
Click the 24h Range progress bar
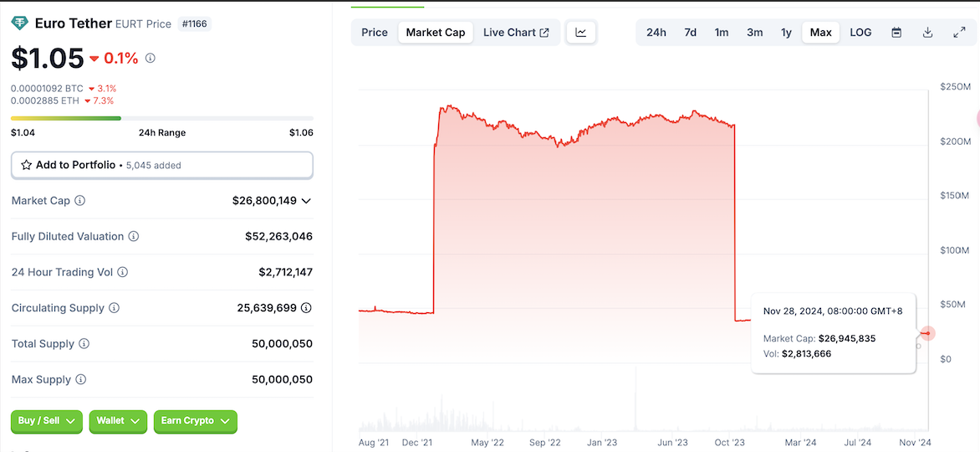(162, 118)
